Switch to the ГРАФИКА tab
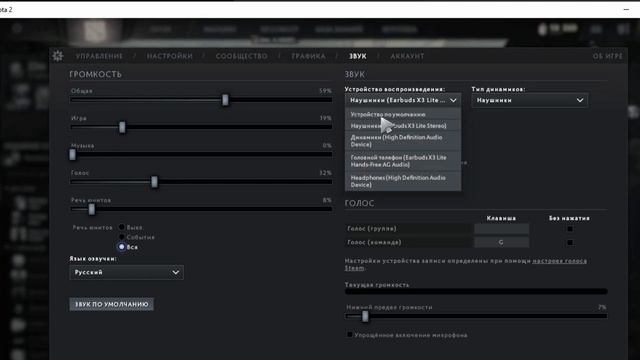Image resolution: width=640 pixels, height=360 pixels. [x=309, y=56]
